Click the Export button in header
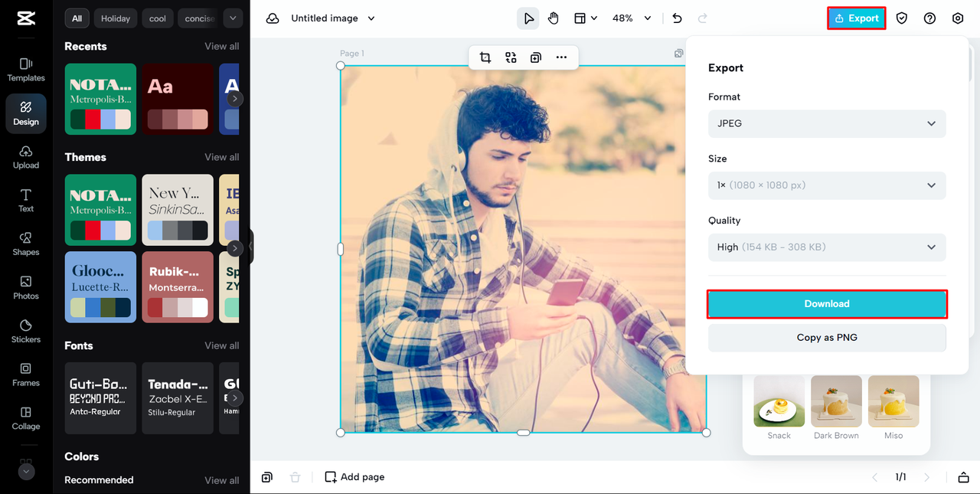 click(x=857, y=18)
